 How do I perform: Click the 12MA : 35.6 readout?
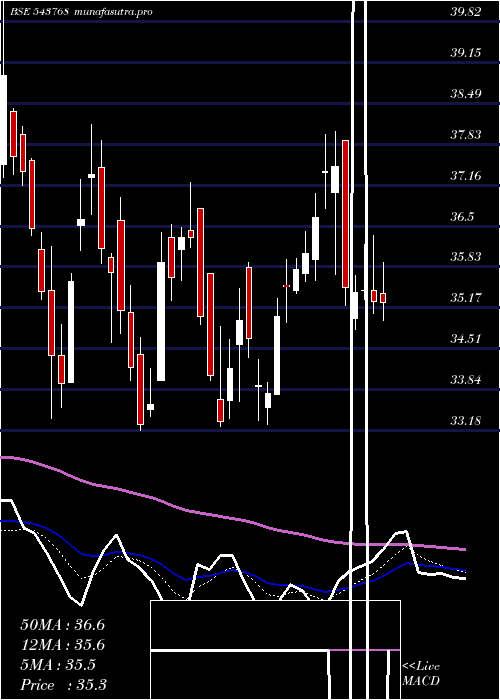point(62,645)
